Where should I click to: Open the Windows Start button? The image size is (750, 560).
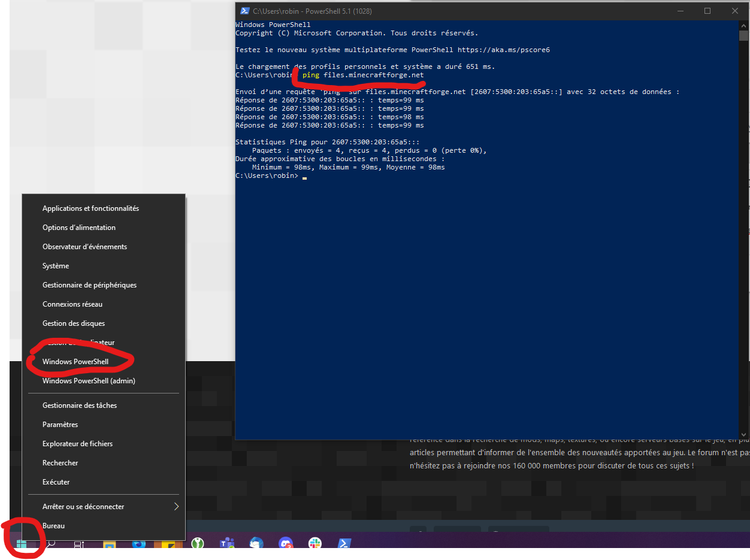click(21, 544)
